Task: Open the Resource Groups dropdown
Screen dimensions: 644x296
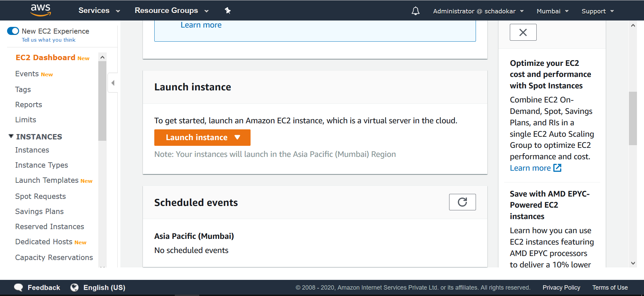Action: (x=171, y=10)
